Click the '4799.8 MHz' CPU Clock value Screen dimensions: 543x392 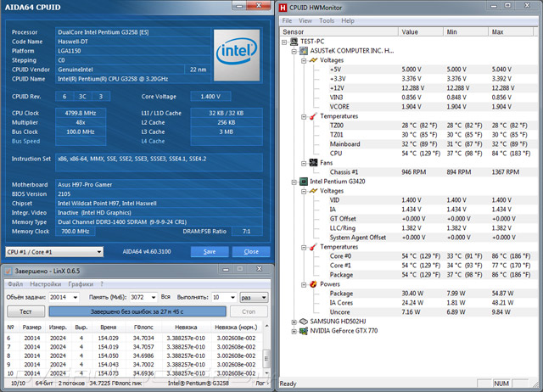81,113
